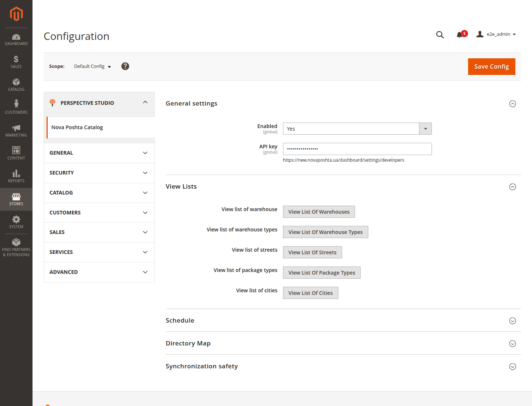Open the System gear icon menu

16,222
